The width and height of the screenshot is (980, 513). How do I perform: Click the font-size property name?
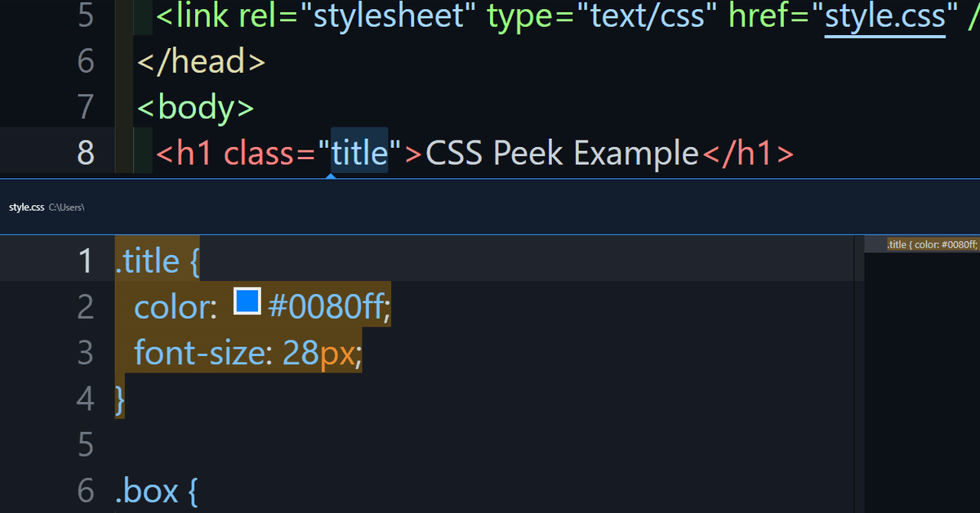click(201, 353)
